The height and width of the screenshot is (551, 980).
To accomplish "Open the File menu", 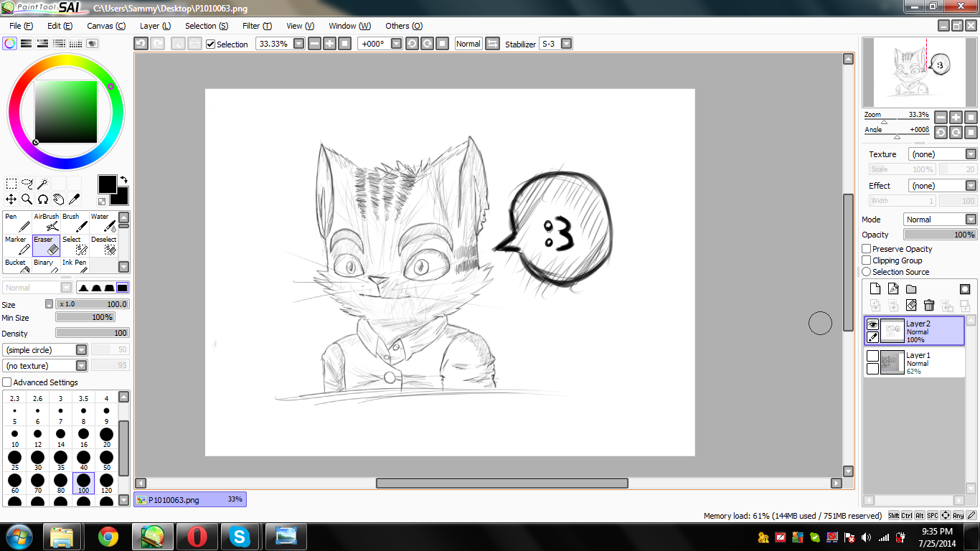I will click(21, 26).
